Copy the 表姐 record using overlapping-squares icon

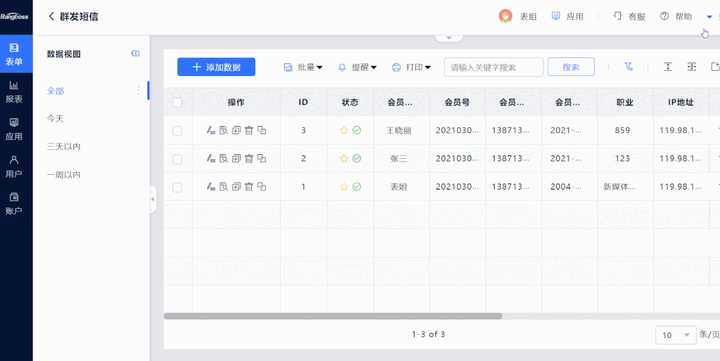262,186
